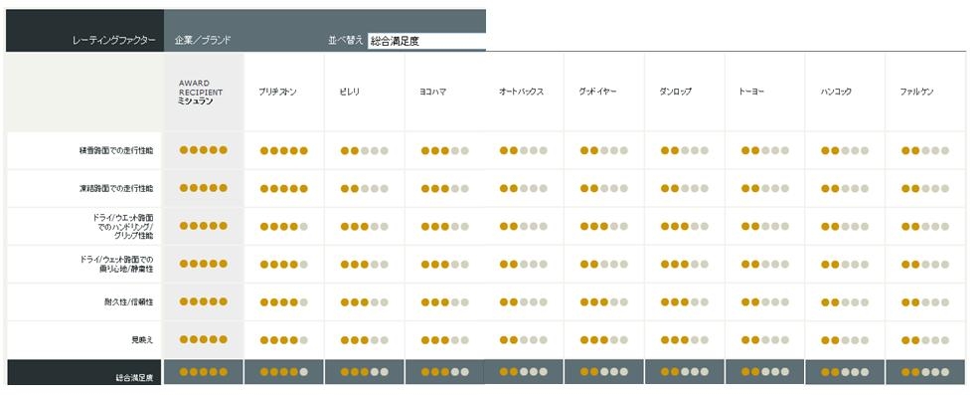Select the トーヨー brand header
Screen dimensions: 980x395
click(751, 92)
